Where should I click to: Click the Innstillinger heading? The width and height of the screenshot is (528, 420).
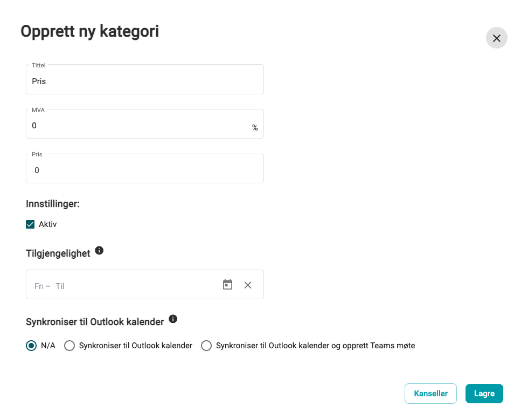[53, 204]
